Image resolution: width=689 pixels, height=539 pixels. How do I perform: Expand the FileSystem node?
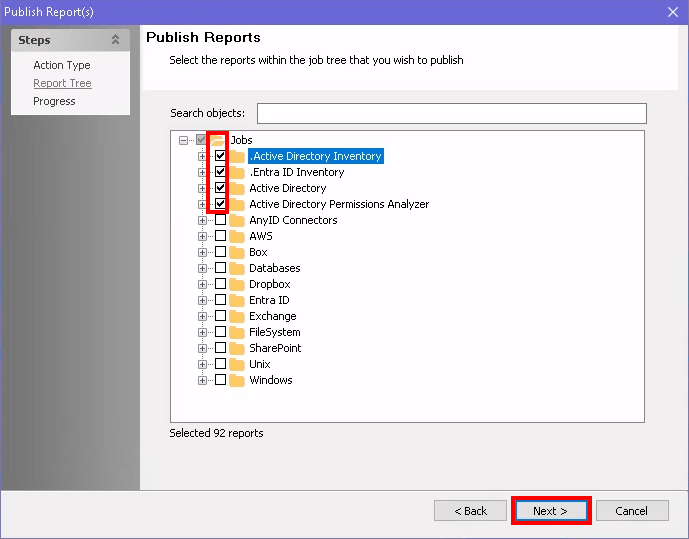[x=202, y=333]
